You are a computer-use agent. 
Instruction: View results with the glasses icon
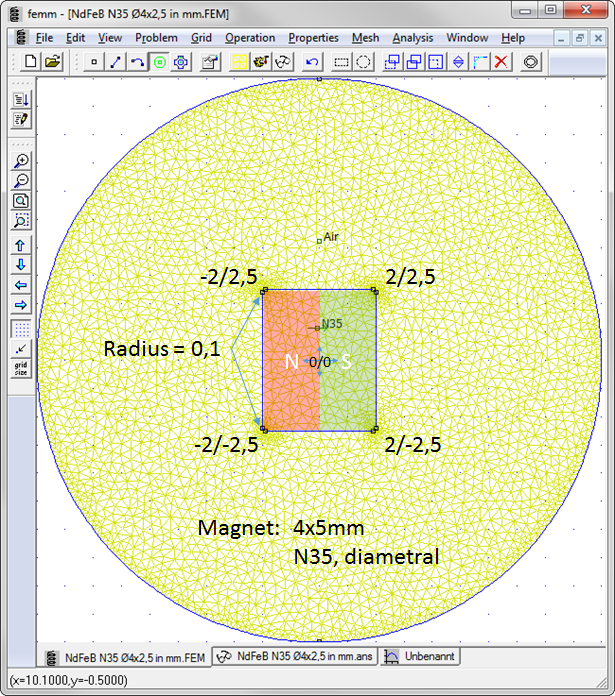283,62
